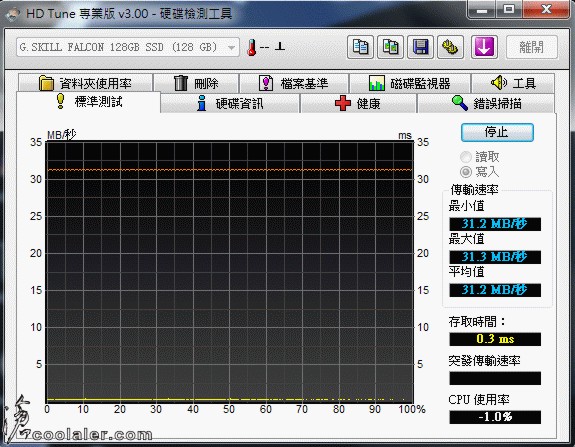
Task: Click the CPU 使用率 label
Action: pyautogui.click(x=479, y=400)
